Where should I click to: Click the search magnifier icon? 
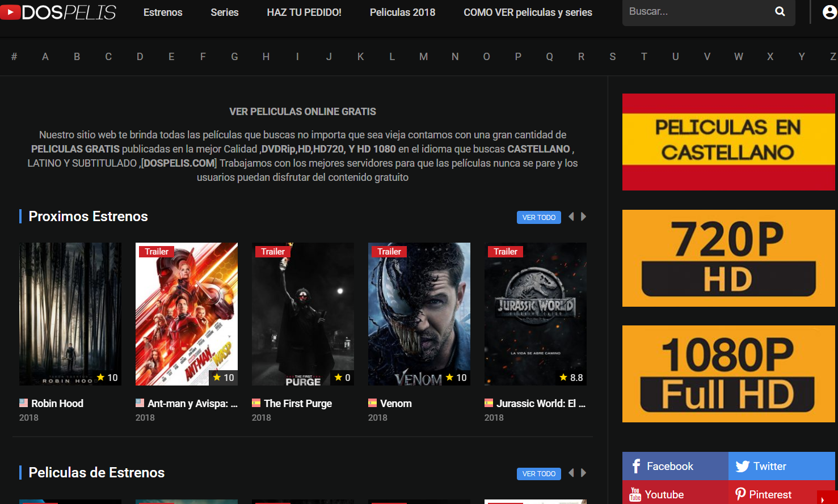click(780, 11)
